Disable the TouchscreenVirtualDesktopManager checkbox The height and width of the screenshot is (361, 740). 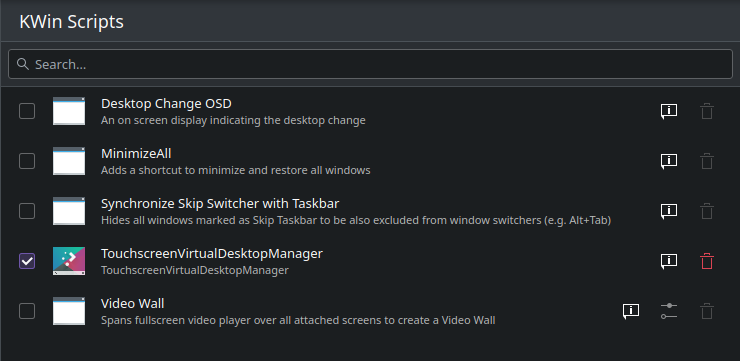click(x=27, y=261)
